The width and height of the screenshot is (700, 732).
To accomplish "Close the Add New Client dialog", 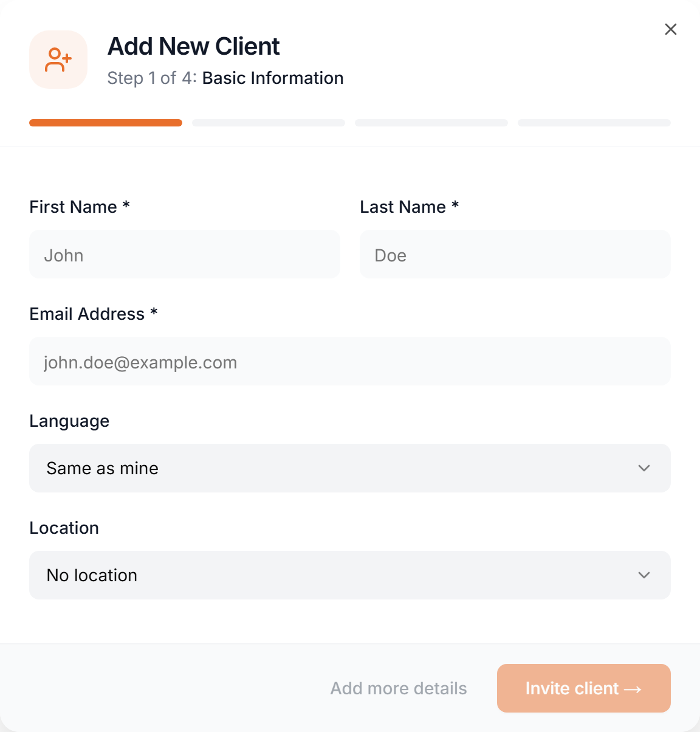I will click(x=671, y=29).
